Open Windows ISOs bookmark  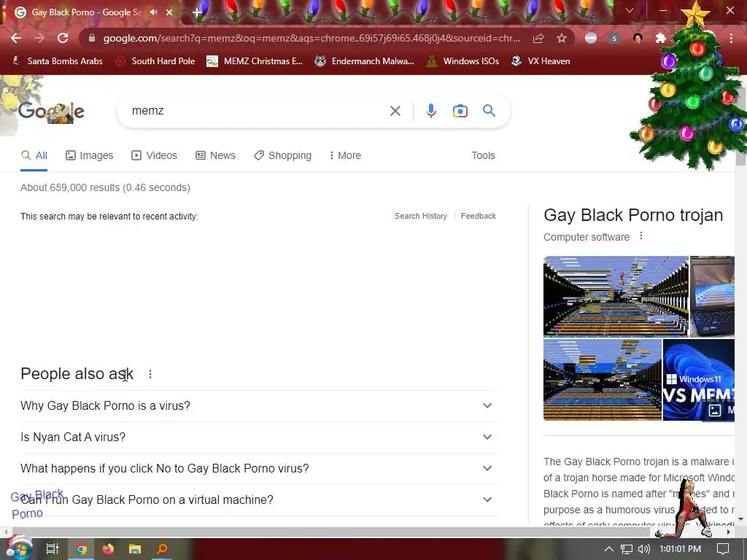point(463,61)
